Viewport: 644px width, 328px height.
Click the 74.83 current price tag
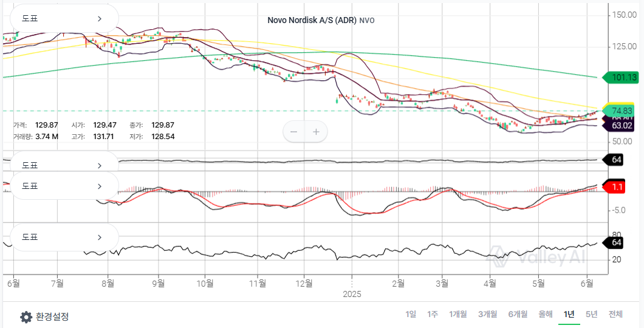[620, 111]
